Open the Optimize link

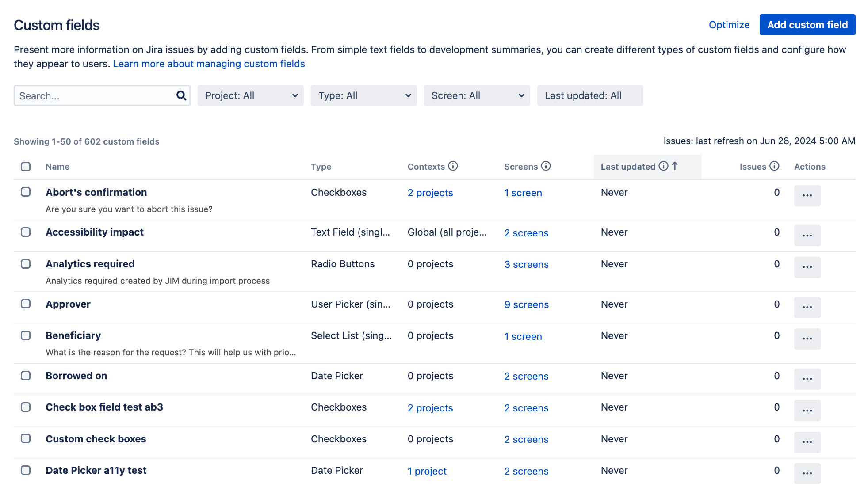(x=729, y=25)
